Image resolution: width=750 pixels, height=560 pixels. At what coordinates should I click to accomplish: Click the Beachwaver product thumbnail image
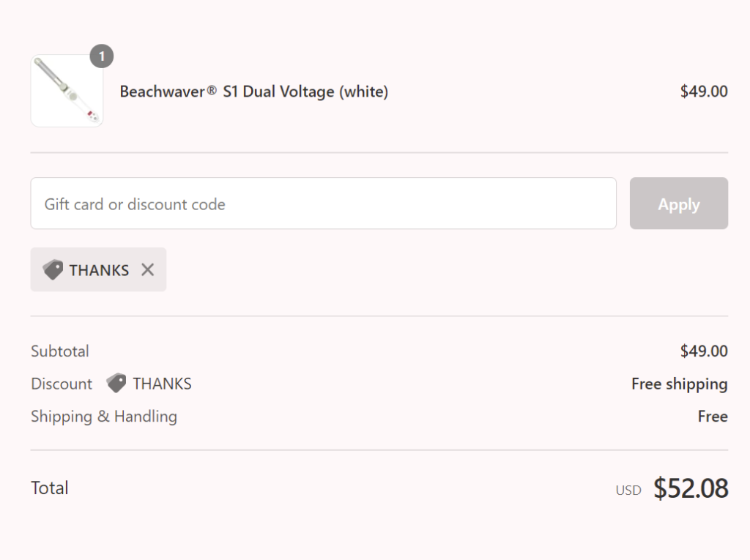pyautogui.click(x=67, y=91)
